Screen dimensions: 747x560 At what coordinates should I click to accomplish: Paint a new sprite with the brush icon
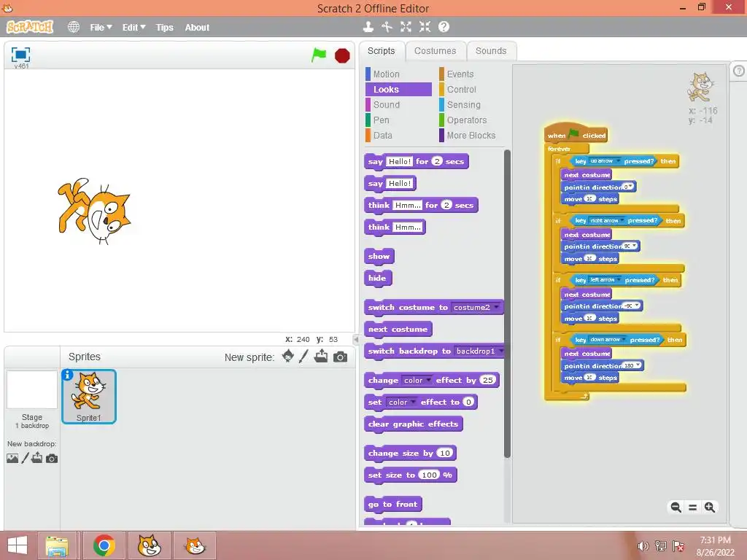click(303, 356)
